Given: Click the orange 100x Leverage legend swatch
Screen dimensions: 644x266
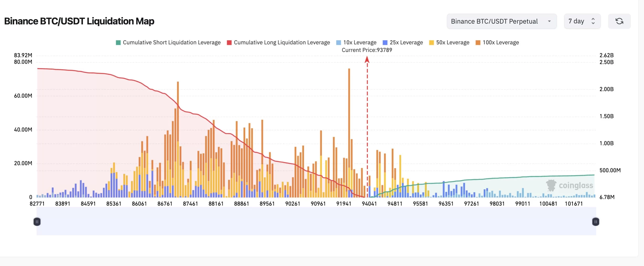Looking at the screenshot, I should coord(478,42).
